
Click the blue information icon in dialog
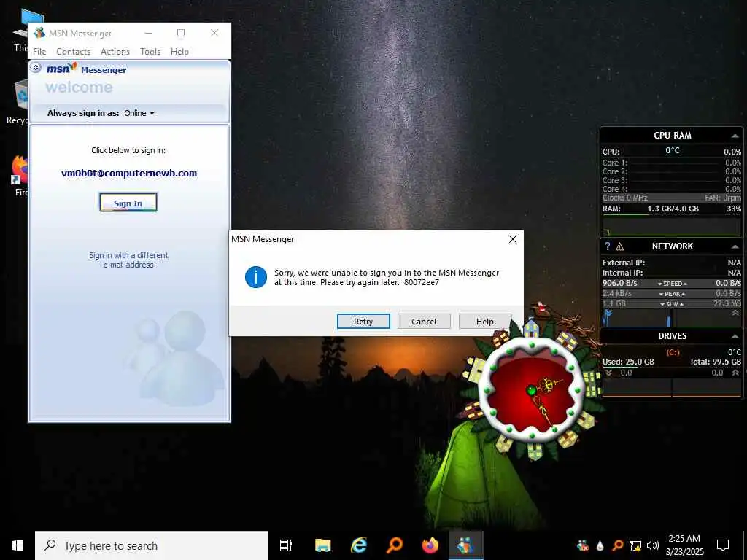click(256, 277)
